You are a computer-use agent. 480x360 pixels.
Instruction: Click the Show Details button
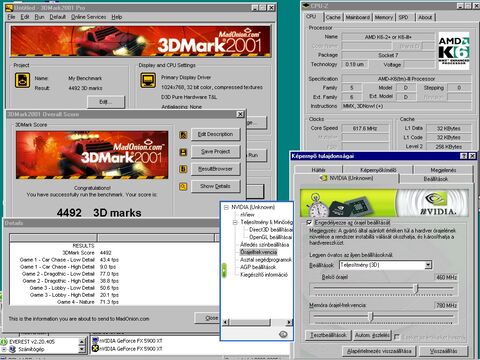tap(215, 186)
